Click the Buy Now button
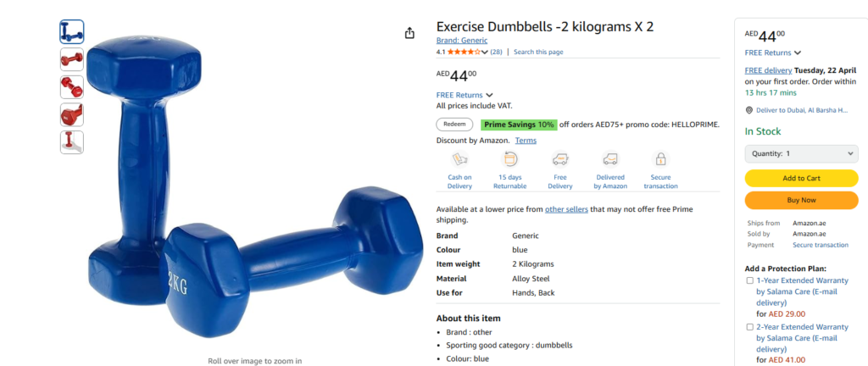868x366 pixels. pyautogui.click(x=801, y=200)
